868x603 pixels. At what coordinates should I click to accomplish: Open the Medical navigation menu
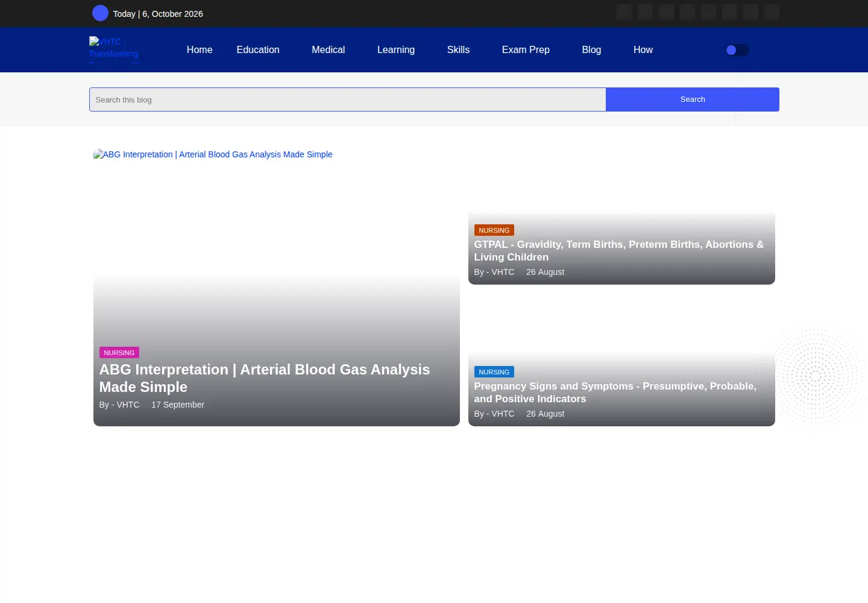point(329,50)
